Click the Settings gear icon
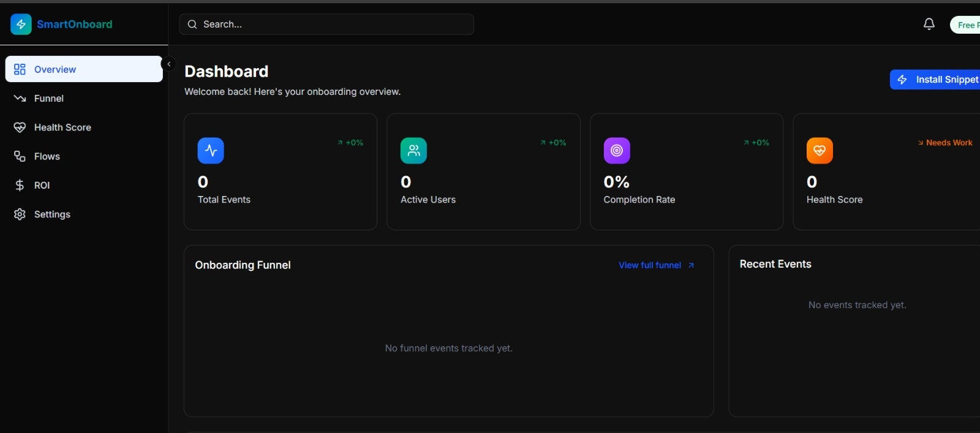 pos(20,214)
